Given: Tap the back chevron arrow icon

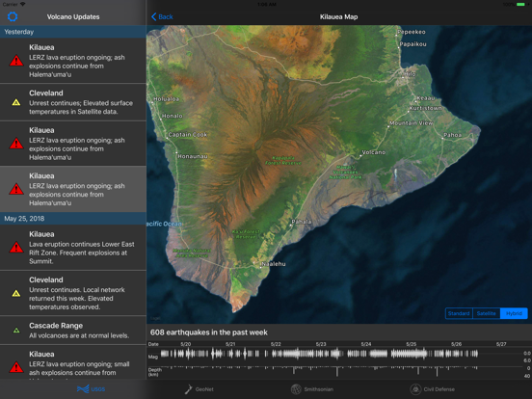Looking at the screenshot, I should pyautogui.click(x=153, y=16).
